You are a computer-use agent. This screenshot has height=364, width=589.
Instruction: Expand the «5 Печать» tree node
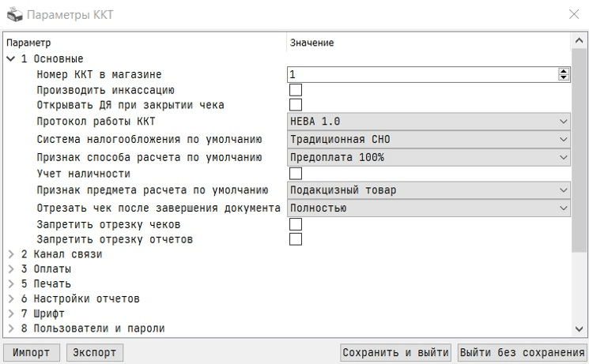click(x=11, y=284)
